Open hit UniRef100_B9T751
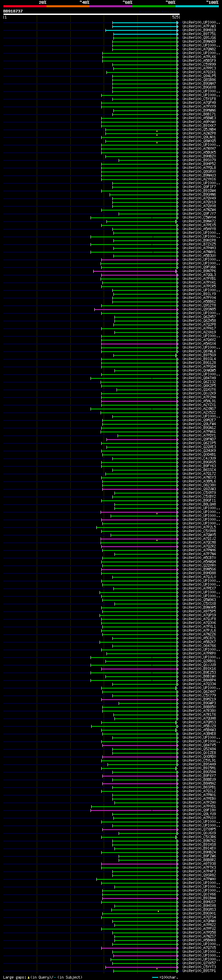222x980 pixels. point(199,34)
